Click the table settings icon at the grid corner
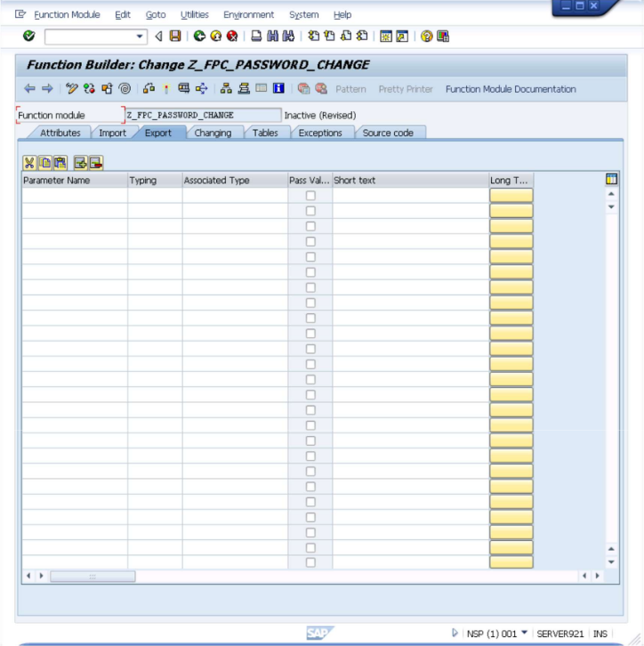Viewport: 644px width, 646px height. click(x=611, y=180)
